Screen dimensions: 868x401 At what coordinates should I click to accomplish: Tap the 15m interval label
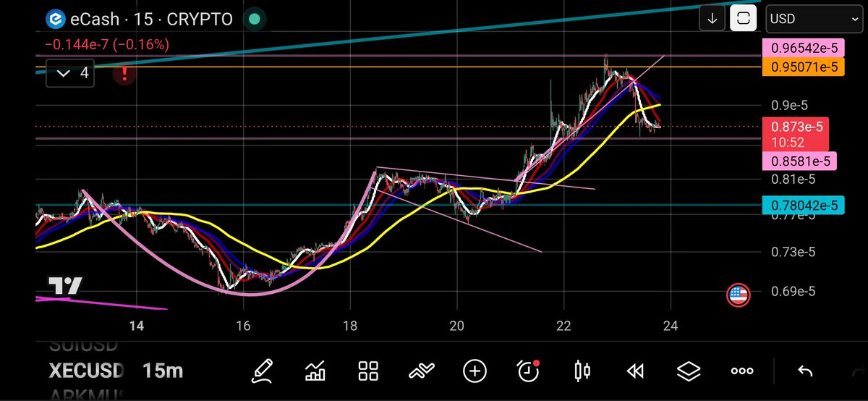(163, 371)
